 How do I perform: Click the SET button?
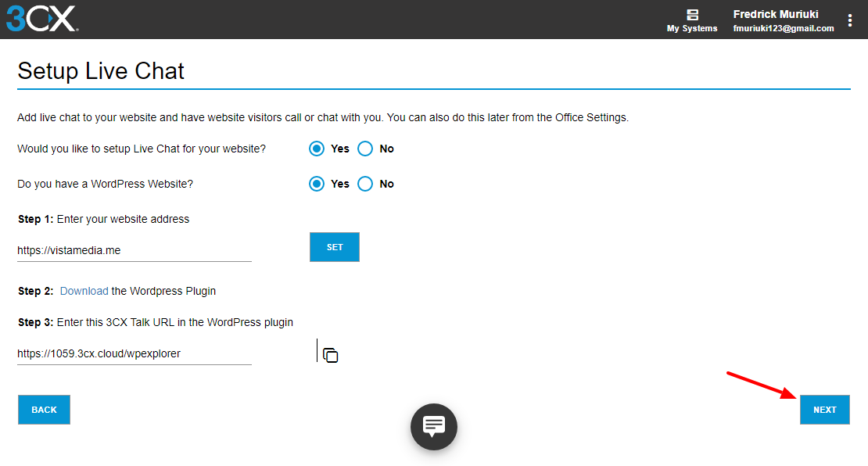click(335, 247)
